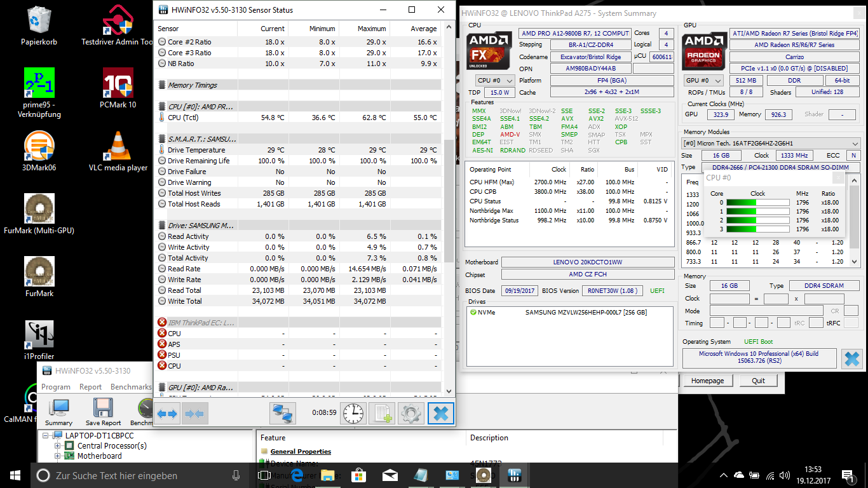Click the Quit button in System Summary
This screenshot has width=868, height=488.
click(x=758, y=381)
